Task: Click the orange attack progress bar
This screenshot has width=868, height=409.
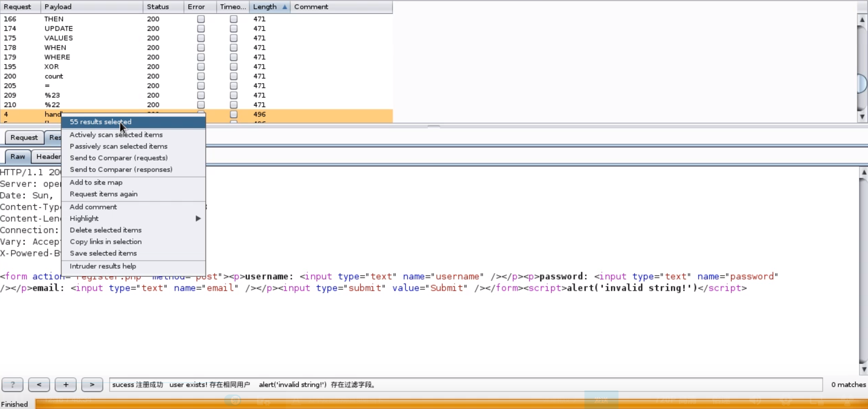Action: pyautogui.click(x=451, y=404)
